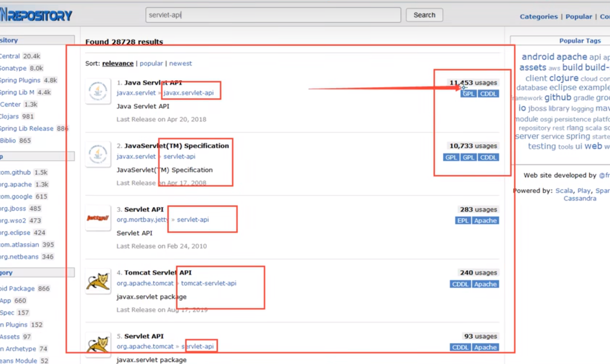Sort results by newest
Viewport: 610px width, 364px height.
point(180,63)
